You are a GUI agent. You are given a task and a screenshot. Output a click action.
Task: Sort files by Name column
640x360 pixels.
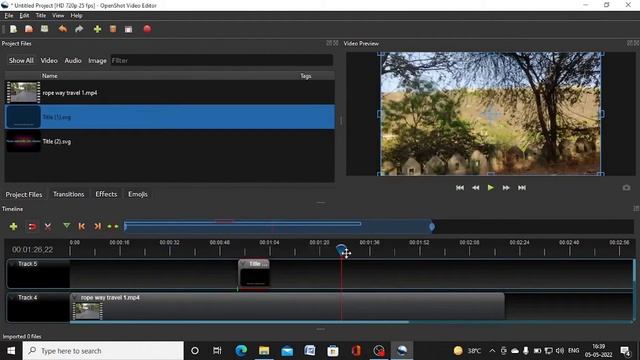click(x=49, y=76)
